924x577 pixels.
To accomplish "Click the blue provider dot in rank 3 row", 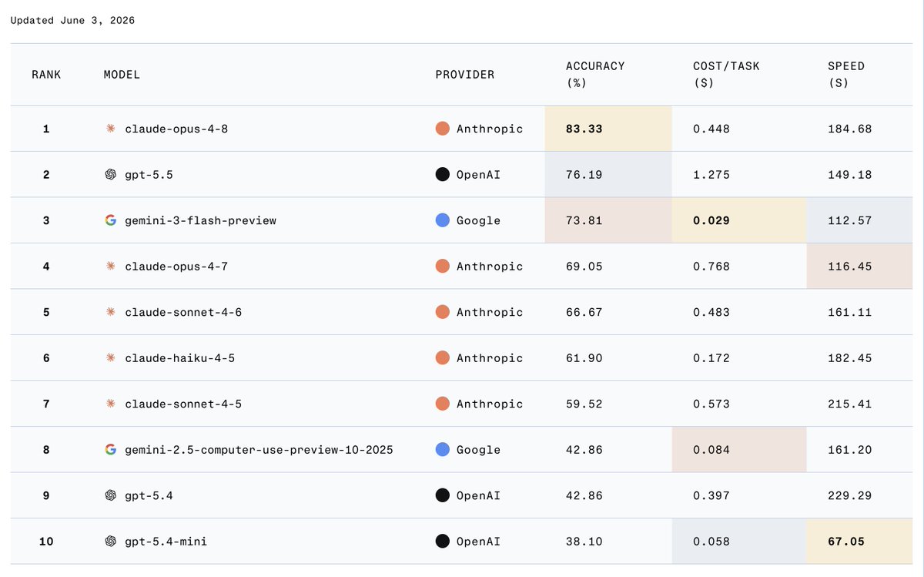I will coord(443,220).
